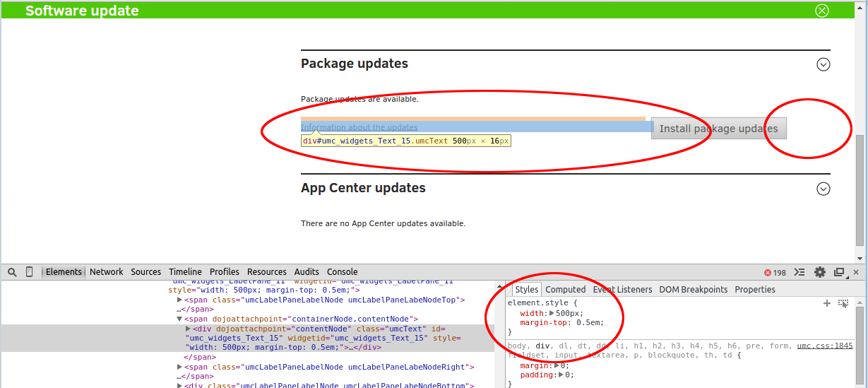Open the Console panel tab

pyautogui.click(x=342, y=272)
